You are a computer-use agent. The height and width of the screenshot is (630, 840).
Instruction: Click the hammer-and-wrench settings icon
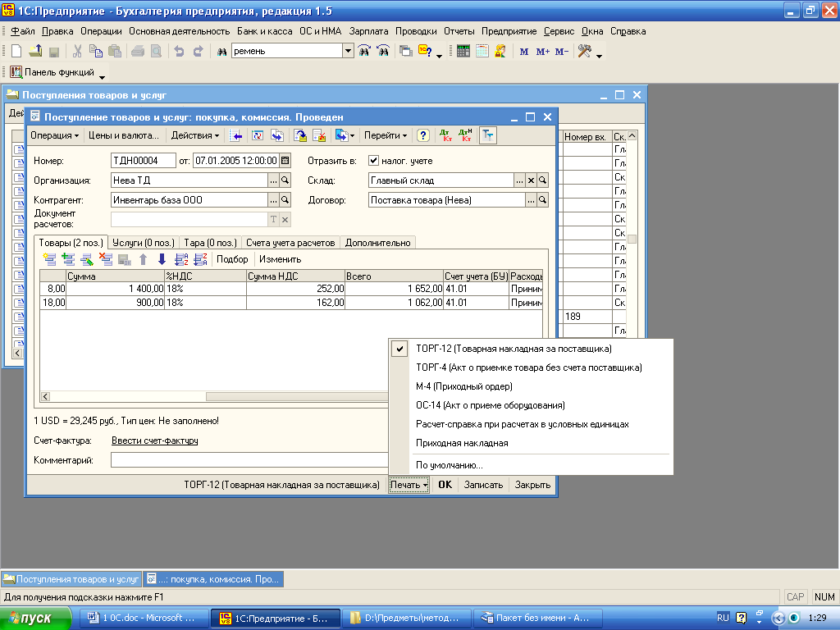point(584,51)
